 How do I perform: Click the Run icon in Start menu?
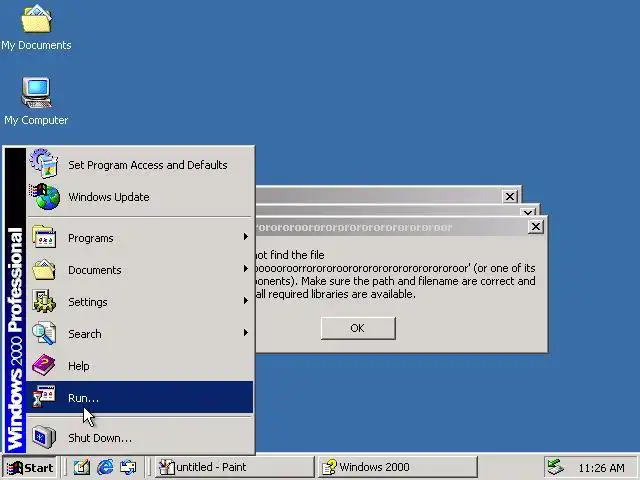click(x=44, y=397)
